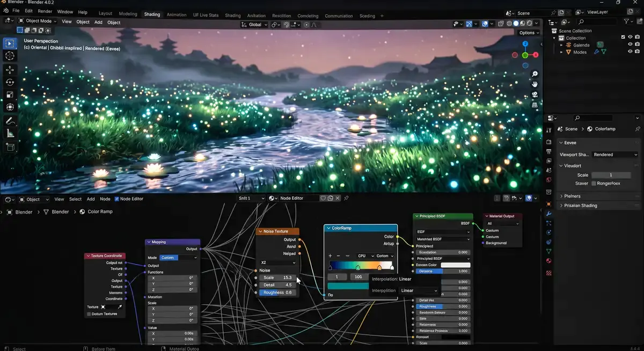Screen dimensions: 644x351
Task: Add a stop with the ColorRamp plus button
Action: coord(330,256)
